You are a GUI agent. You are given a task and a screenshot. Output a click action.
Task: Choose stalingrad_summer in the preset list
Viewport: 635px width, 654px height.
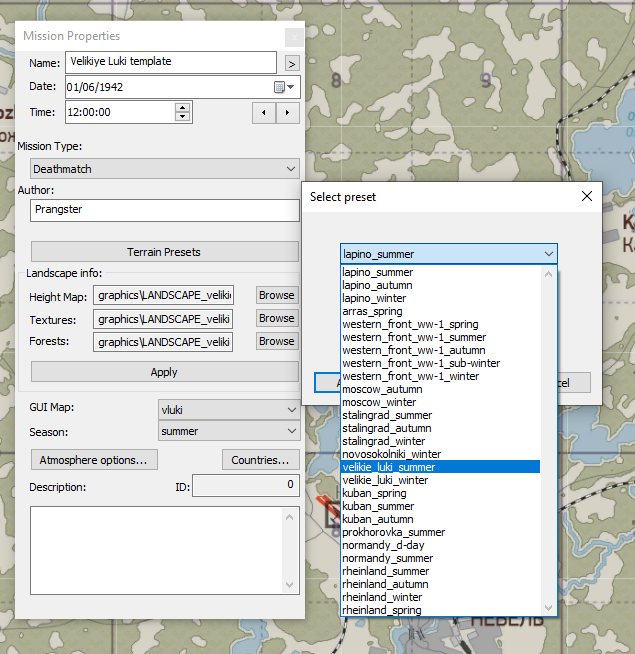385,415
